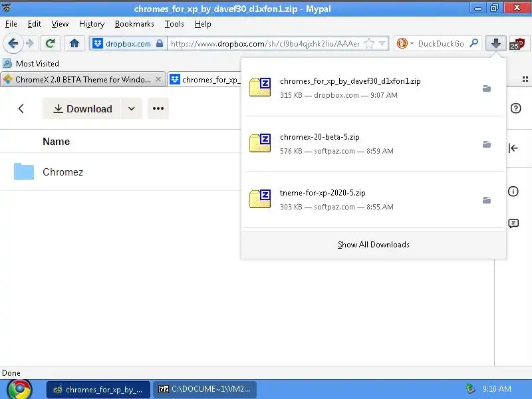Click the zip icon for tneme-for-xp-2020-5.zip
The image size is (532, 399).
[x=260, y=199]
